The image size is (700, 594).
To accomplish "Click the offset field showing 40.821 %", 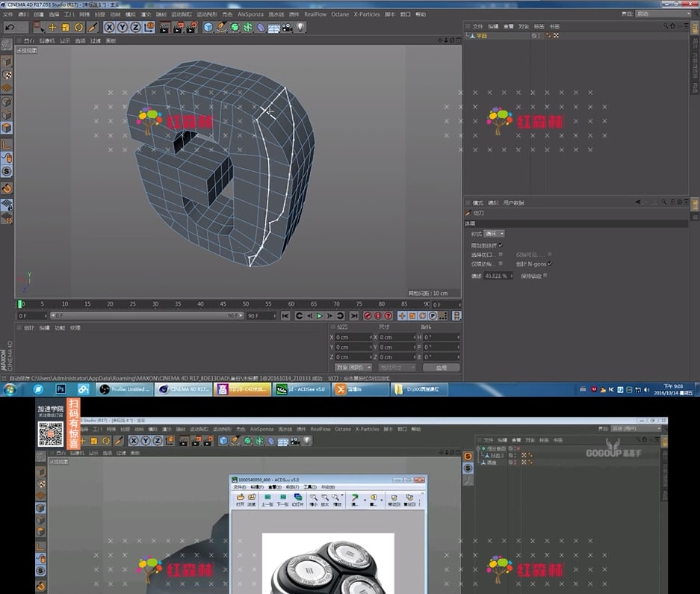I will (x=498, y=276).
